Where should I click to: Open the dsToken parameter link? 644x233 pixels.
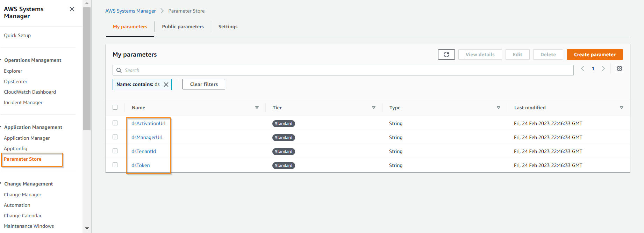tap(141, 165)
